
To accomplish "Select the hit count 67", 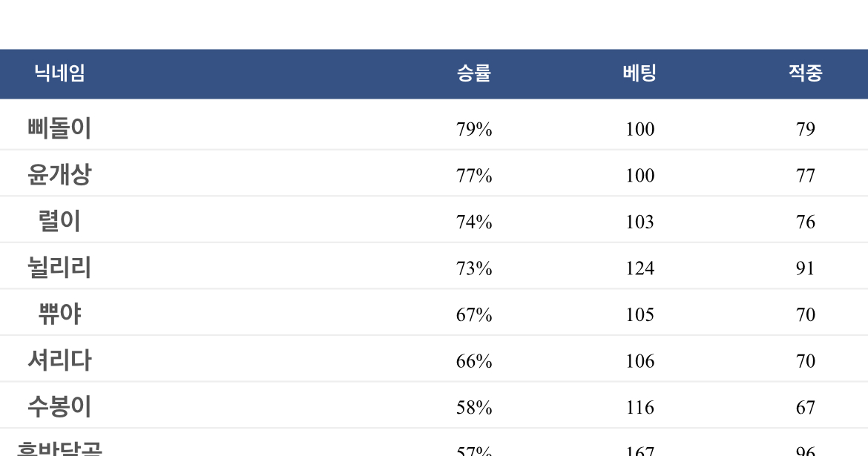I will [x=806, y=408].
